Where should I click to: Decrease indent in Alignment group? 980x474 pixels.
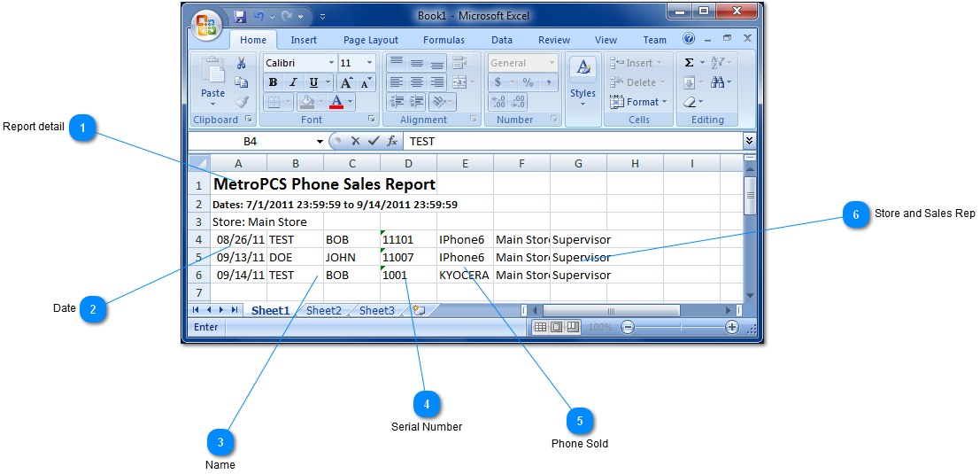396,101
